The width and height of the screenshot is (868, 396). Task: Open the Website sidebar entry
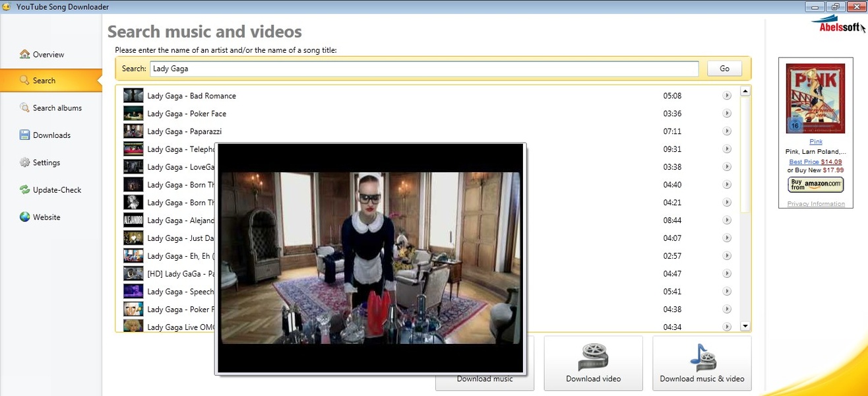tap(40, 217)
